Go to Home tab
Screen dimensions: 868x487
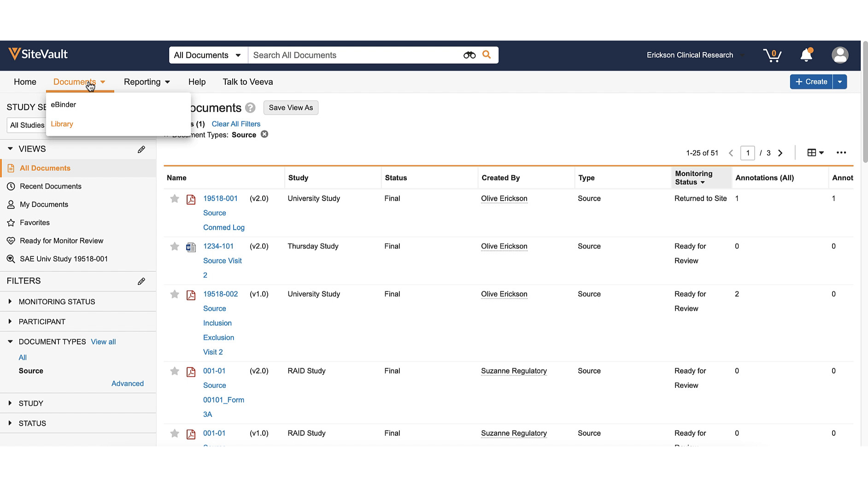click(25, 82)
